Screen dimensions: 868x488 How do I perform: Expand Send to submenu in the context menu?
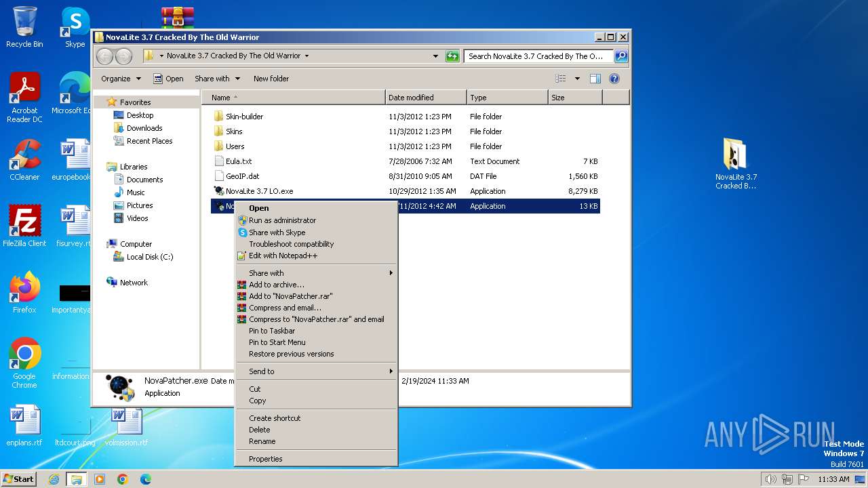[315, 371]
